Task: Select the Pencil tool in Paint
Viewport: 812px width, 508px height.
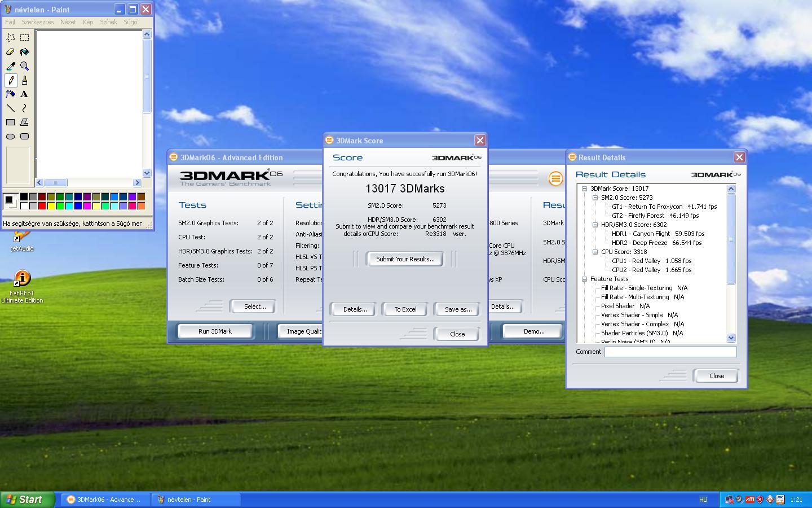Action: [x=11, y=80]
